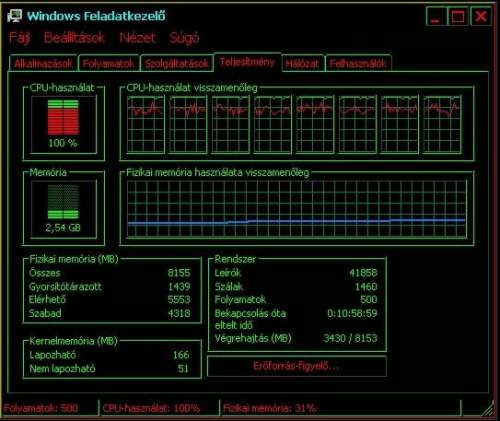500x421 pixels.
Task: Click the Memória 2,54 GB meter
Action: [x=63, y=209]
